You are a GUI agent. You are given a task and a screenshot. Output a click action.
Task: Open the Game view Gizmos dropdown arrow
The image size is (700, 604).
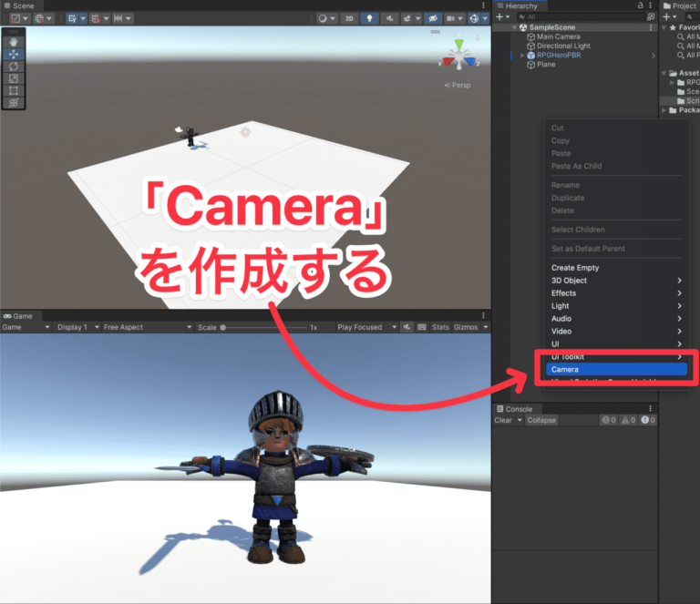[x=485, y=327]
